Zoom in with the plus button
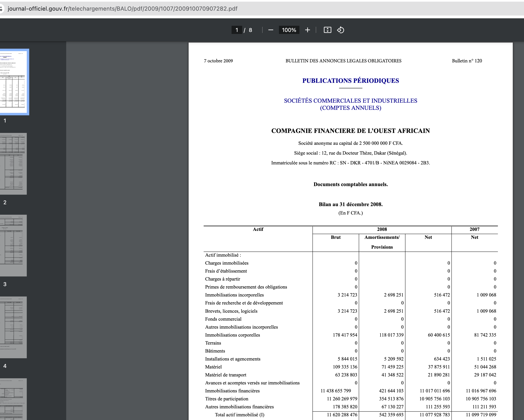Image resolution: width=524 pixels, height=420 pixels. click(307, 30)
